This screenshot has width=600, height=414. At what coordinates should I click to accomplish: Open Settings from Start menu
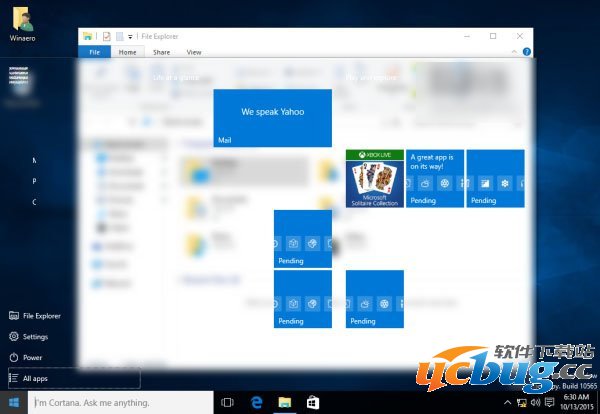(35, 337)
